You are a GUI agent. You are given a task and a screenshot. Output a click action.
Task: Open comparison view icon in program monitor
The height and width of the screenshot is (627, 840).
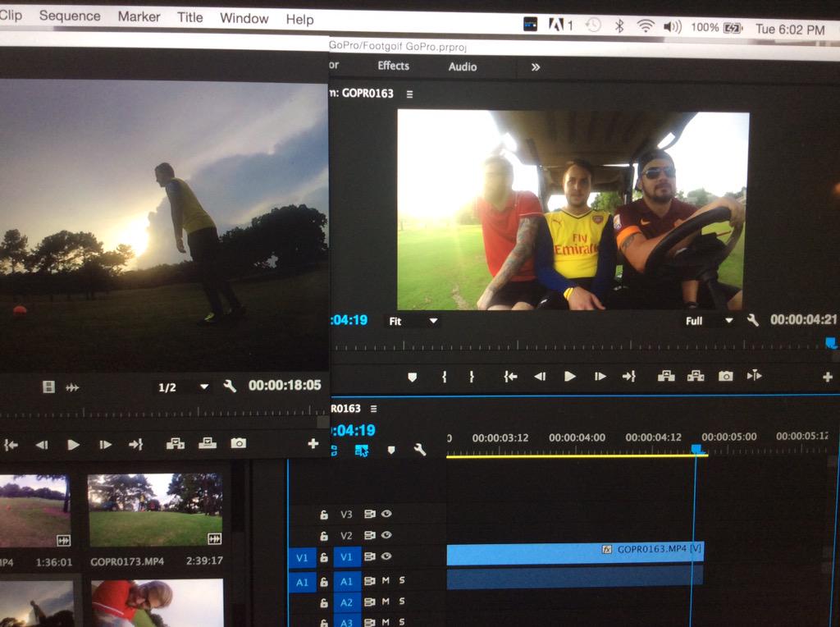pyautogui.click(x=755, y=376)
